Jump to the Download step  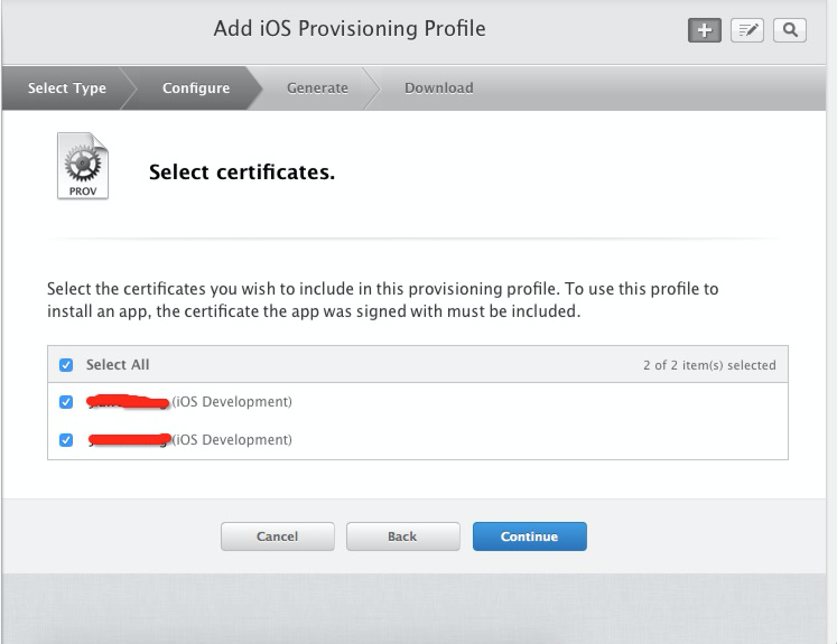coord(439,88)
